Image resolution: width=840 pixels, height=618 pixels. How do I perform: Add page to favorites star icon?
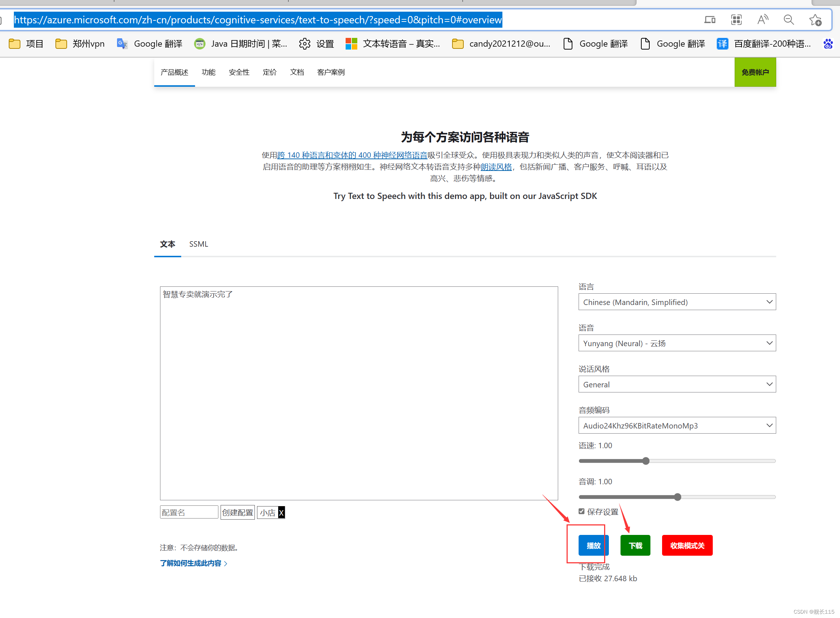coord(815,20)
